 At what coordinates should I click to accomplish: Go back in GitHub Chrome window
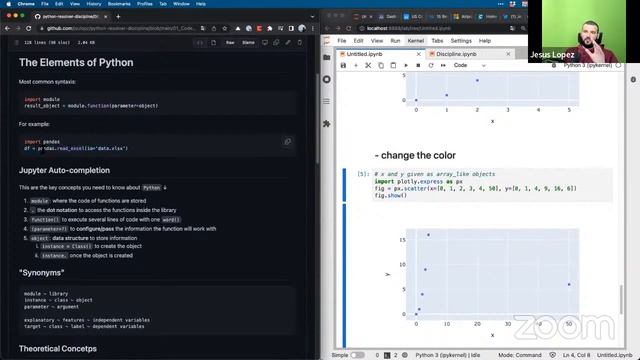pos(7,29)
